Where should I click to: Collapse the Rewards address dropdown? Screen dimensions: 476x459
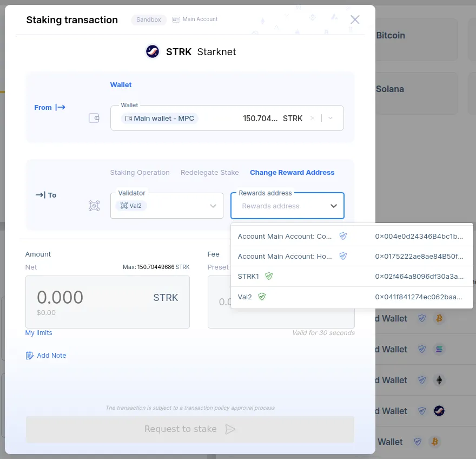[334, 206]
